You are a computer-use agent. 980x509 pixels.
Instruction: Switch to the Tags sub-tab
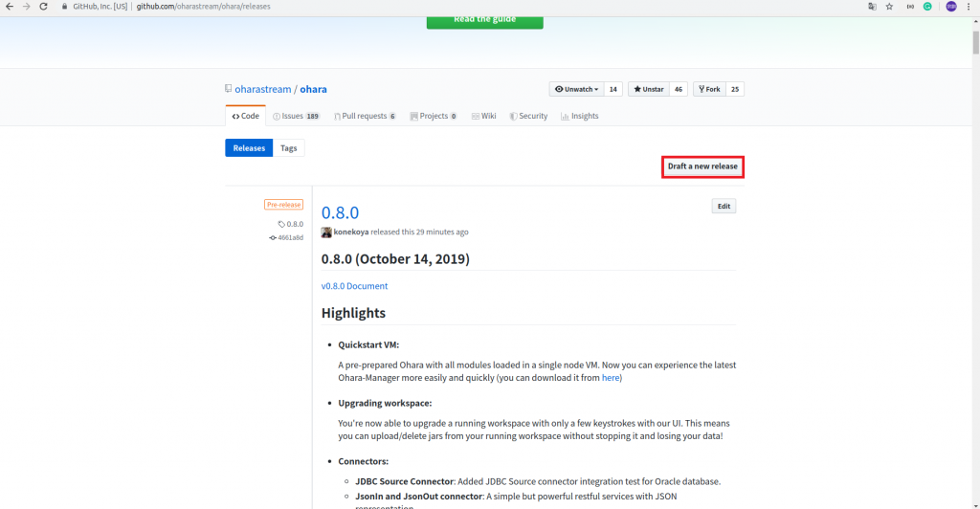289,148
